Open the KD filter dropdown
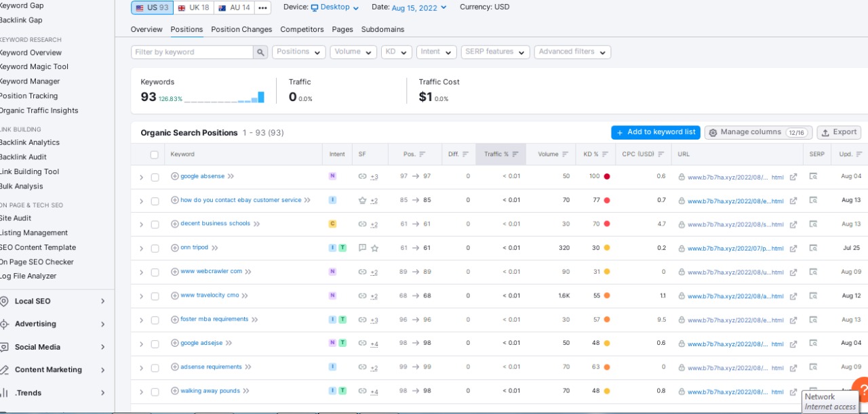This screenshot has height=414, width=868. click(396, 52)
